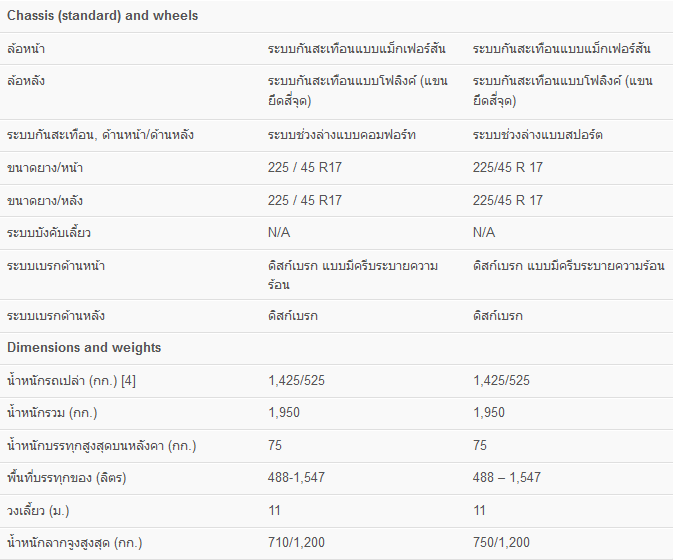Click the วงเลี้ยว (ม.) row label

point(40,511)
